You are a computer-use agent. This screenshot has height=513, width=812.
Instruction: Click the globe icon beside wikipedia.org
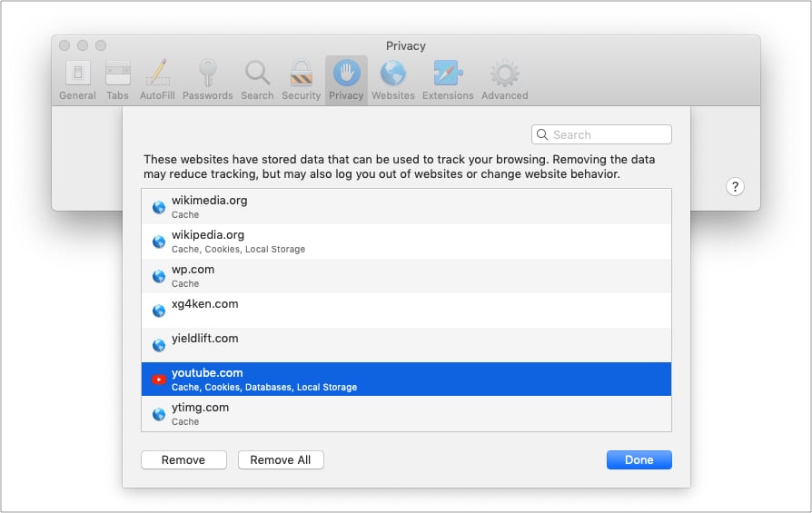point(159,242)
